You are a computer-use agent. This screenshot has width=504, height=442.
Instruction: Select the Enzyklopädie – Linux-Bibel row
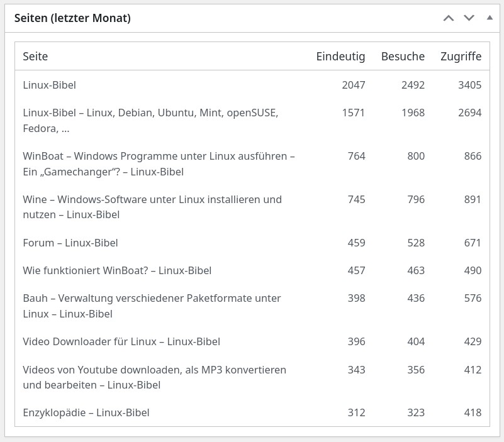(x=86, y=412)
